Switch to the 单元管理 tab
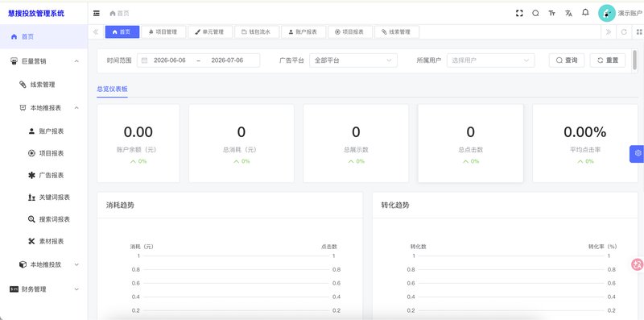The height and width of the screenshot is (320, 644). coord(210,31)
